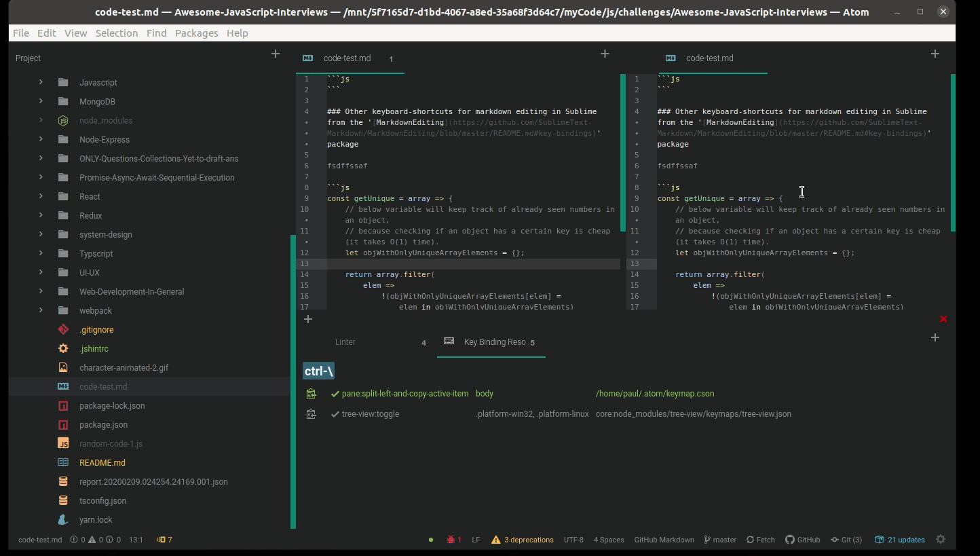The height and width of the screenshot is (556, 980).
Task: Expand Promise-Async-Await-Sequential-Execution folder
Action: pyautogui.click(x=41, y=177)
